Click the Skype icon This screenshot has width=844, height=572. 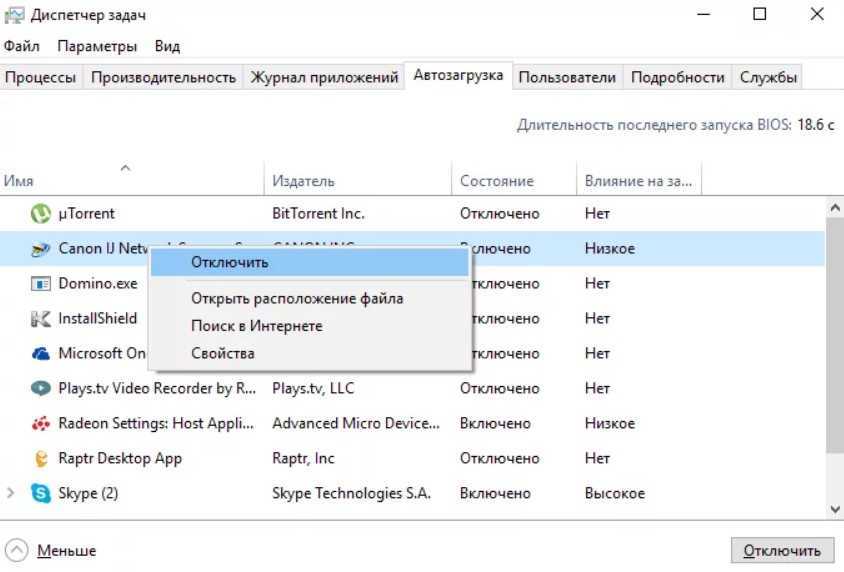pos(40,493)
